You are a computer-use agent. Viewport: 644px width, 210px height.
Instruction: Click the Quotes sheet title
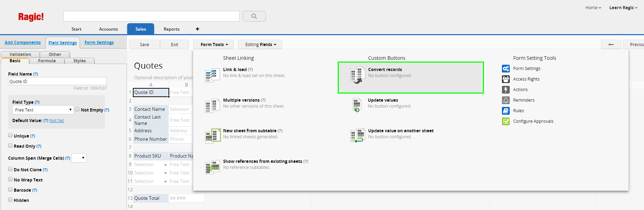click(148, 66)
